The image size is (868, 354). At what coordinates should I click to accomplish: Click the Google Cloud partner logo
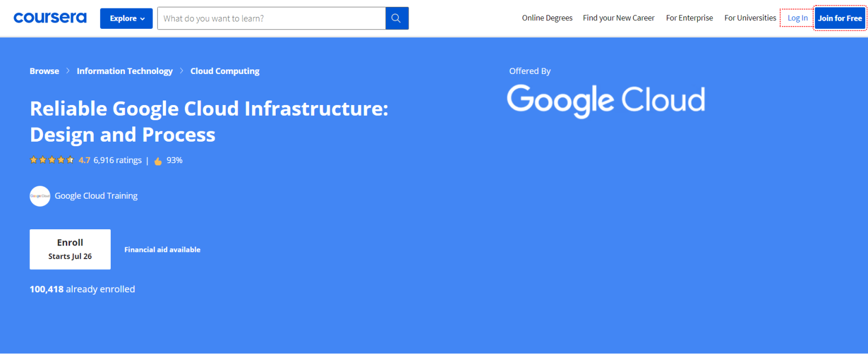click(605, 100)
